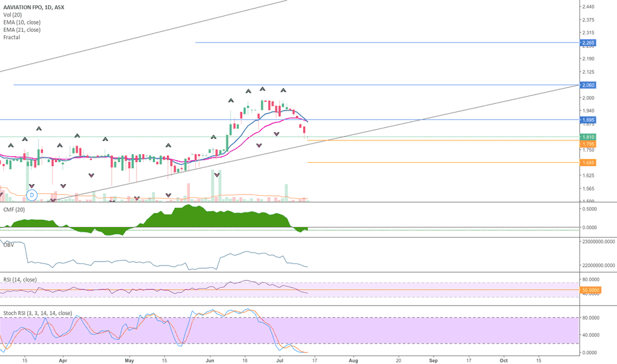The image size is (617, 364).
Task: Click the green 1.810 current price label
Action: [589, 137]
